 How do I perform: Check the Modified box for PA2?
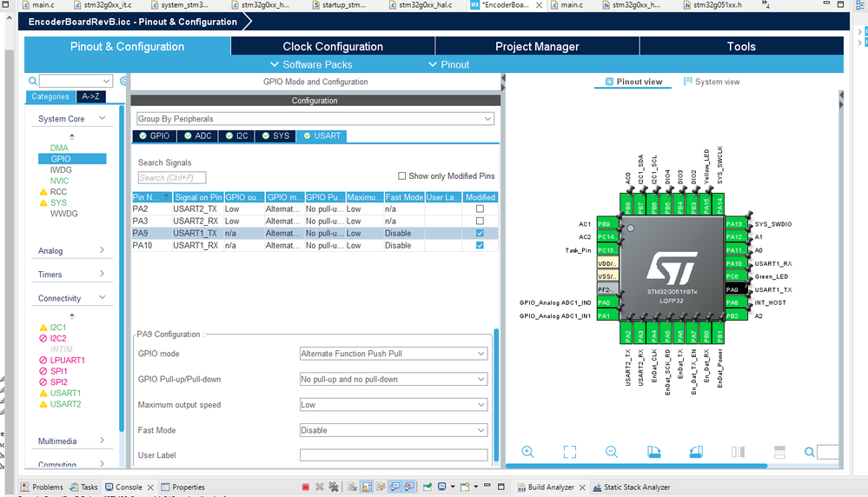click(x=480, y=209)
